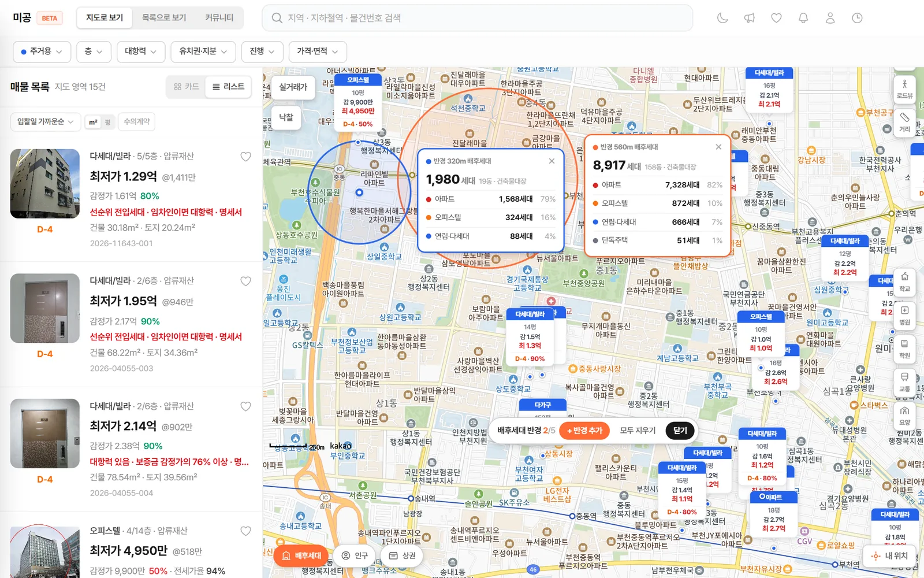Select 실거래가 map button

[293, 87]
